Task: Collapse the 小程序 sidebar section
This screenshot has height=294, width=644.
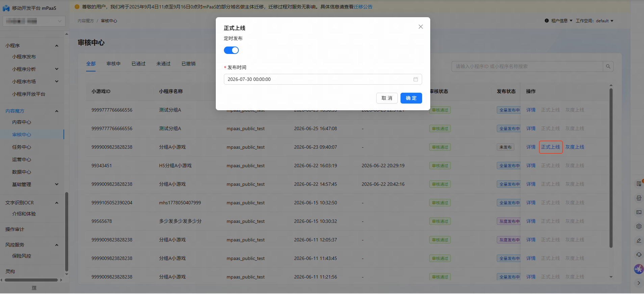Action: 57,46
